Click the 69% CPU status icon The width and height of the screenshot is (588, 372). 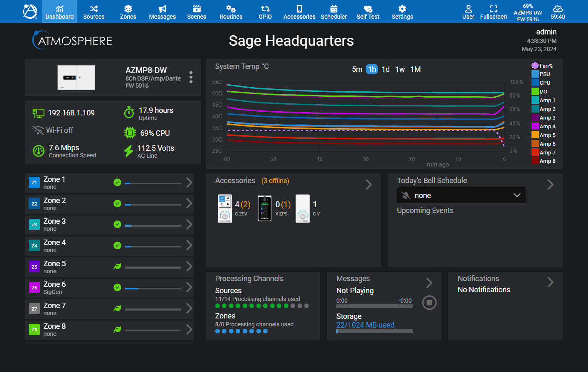(x=130, y=133)
